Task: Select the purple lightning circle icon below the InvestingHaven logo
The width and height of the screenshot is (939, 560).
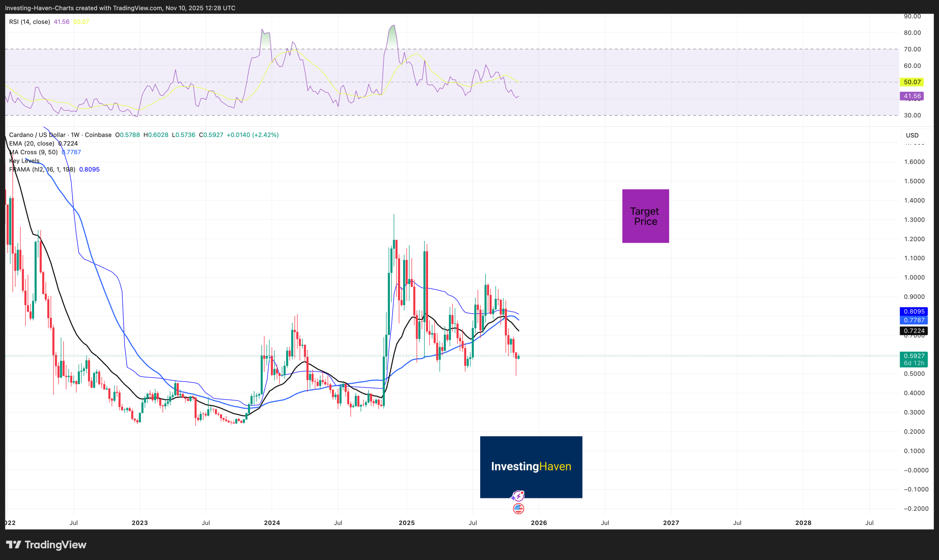Action: pyautogui.click(x=519, y=496)
